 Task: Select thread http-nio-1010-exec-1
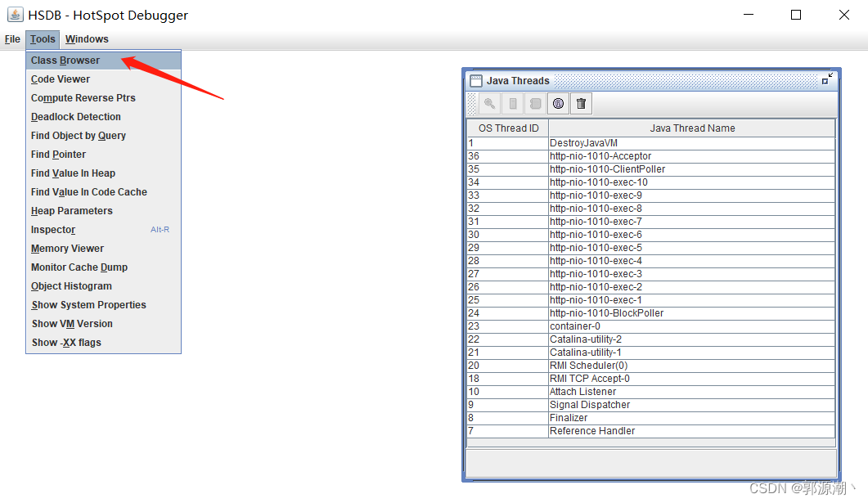651,300
